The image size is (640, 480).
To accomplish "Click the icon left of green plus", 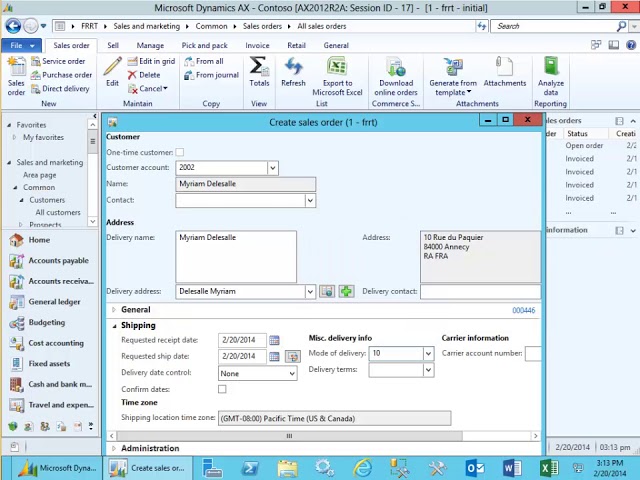I will click(x=327, y=291).
